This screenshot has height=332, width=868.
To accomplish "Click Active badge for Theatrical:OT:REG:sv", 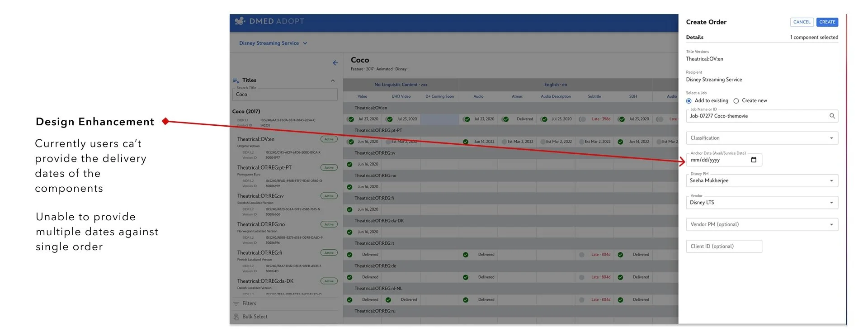I will (x=329, y=196).
